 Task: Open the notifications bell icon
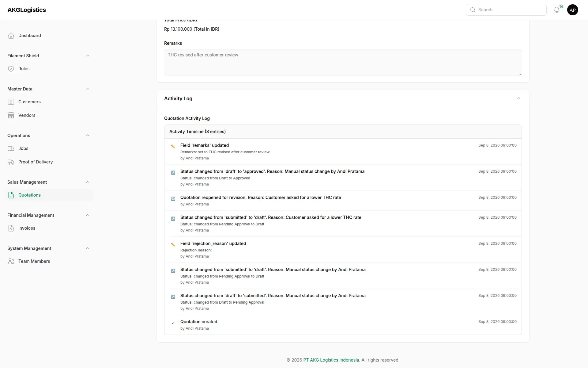pos(557,10)
